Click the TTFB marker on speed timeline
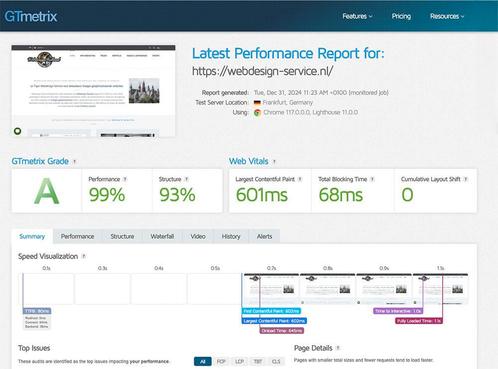 pos(37,311)
